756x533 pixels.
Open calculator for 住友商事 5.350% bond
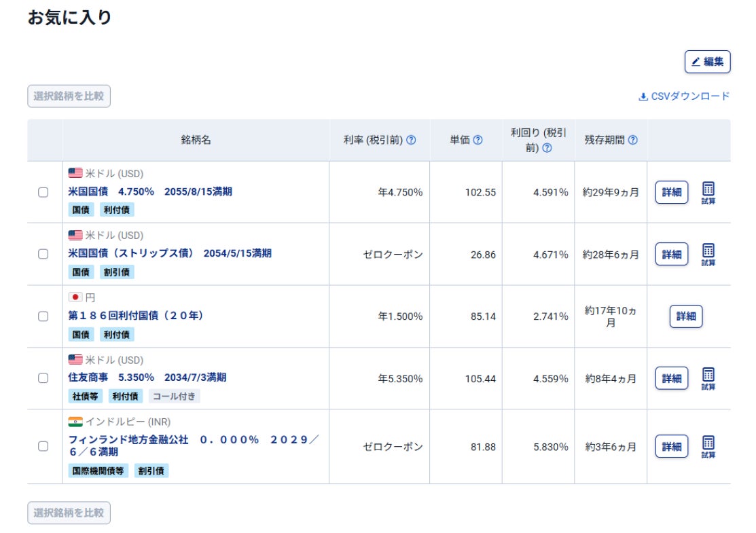(708, 378)
